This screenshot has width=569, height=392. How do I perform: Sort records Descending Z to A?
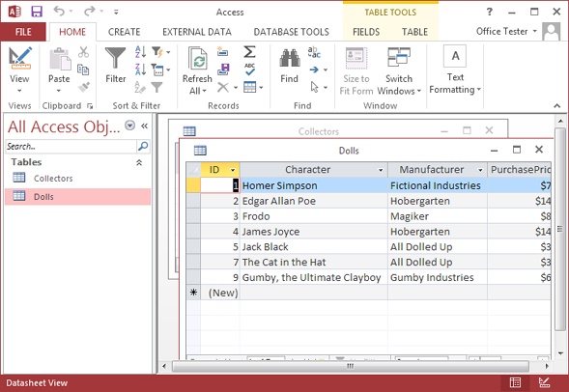pos(140,70)
